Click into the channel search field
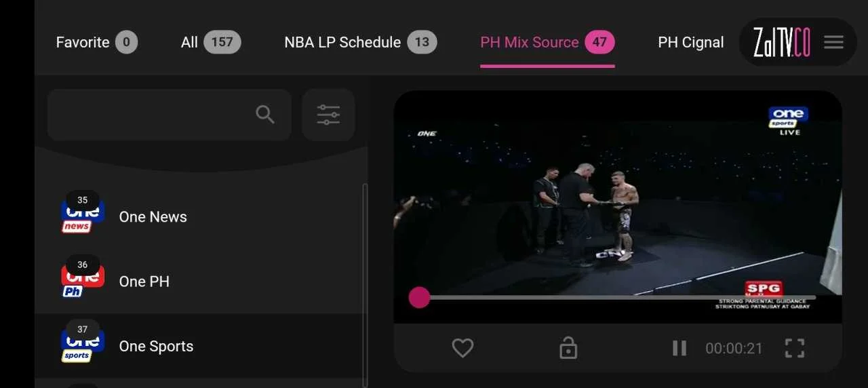Viewport: 868px width, 388px height. point(170,115)
